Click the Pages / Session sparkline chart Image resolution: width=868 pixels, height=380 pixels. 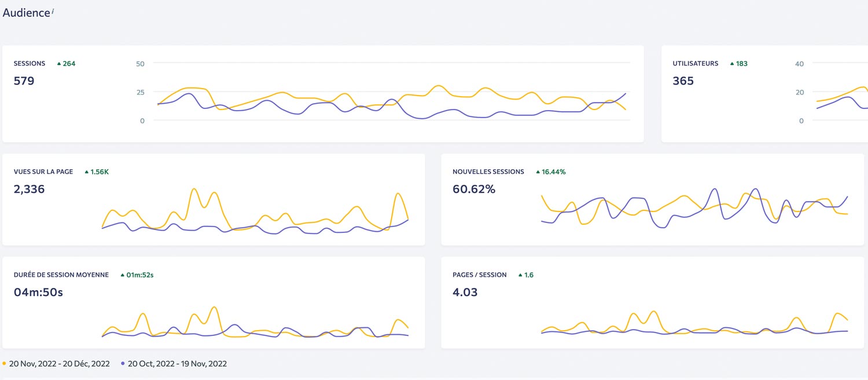click(694, 322)
